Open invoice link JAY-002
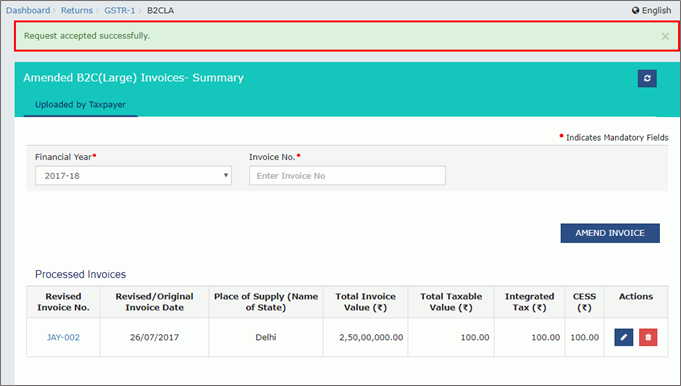 [x=63, y=337]
